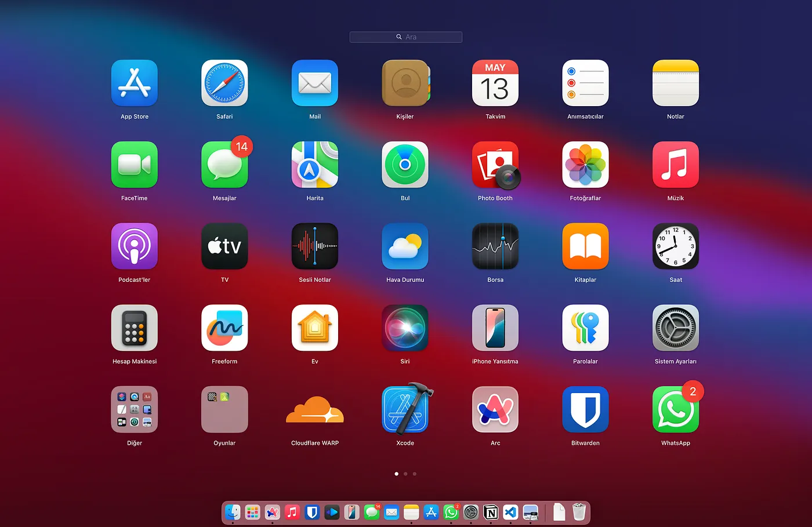This screenshot has height=527, width=812.
Task: Open System Settings from the Dock
Action: pyautogui.click(x=471, y=512)
